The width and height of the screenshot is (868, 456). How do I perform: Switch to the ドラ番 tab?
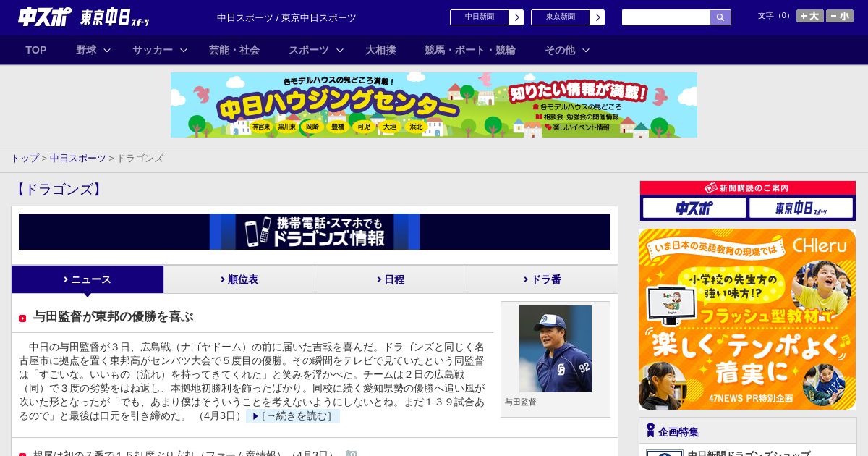542,279
